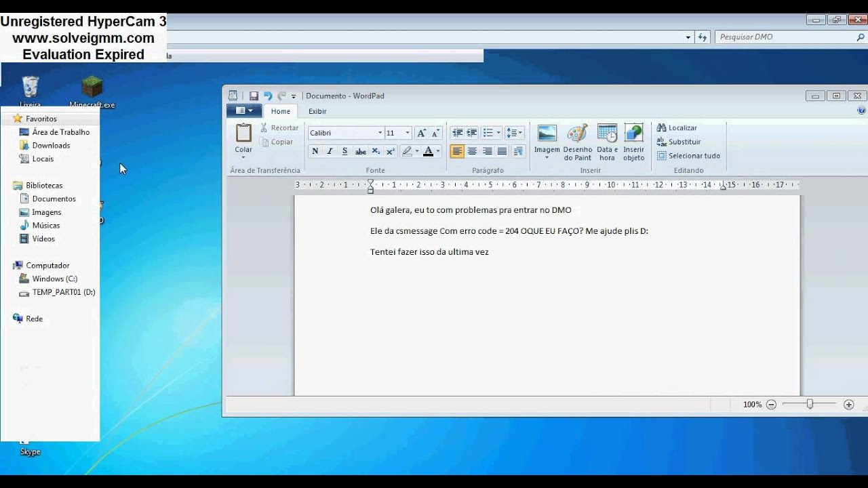Select Documentos under Bibliotecas

54,199
